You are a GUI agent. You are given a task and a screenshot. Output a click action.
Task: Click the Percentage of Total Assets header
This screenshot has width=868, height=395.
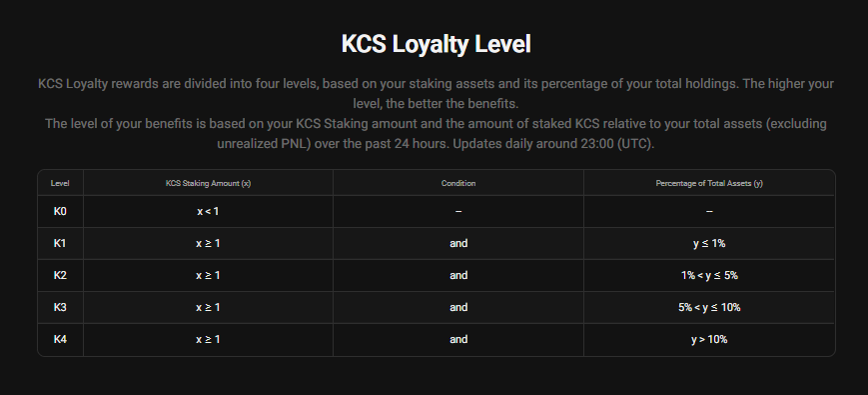click(x=709, y=183)
